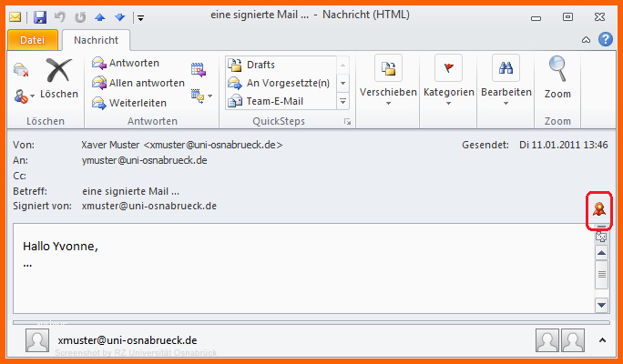This screenshot has height=364, width=623.
Task: Expand the QuickSteps gallery more arrow
Action: click(x=342, y=102)
